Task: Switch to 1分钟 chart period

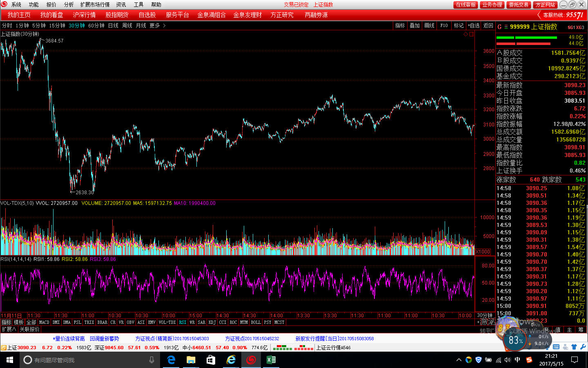Action: click(22, 25)
